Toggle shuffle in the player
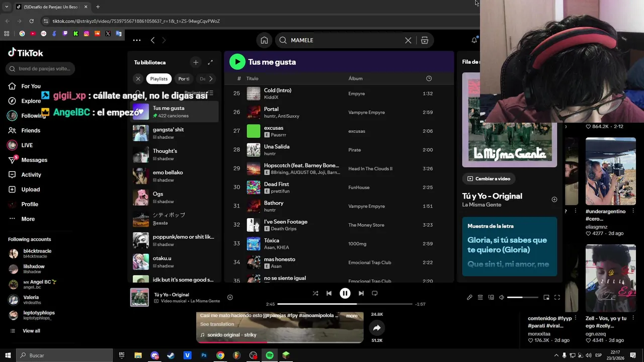The image size is (644, 362). click(315, 293)
